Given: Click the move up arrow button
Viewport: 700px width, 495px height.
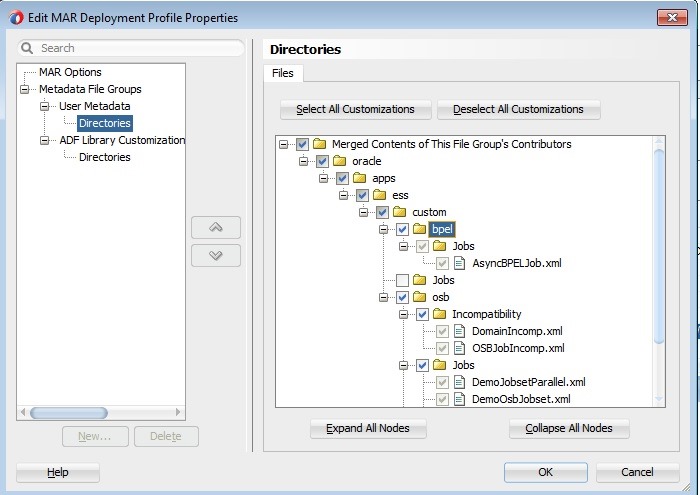Looking at the screenshot, I should click(x=216, y=227).
